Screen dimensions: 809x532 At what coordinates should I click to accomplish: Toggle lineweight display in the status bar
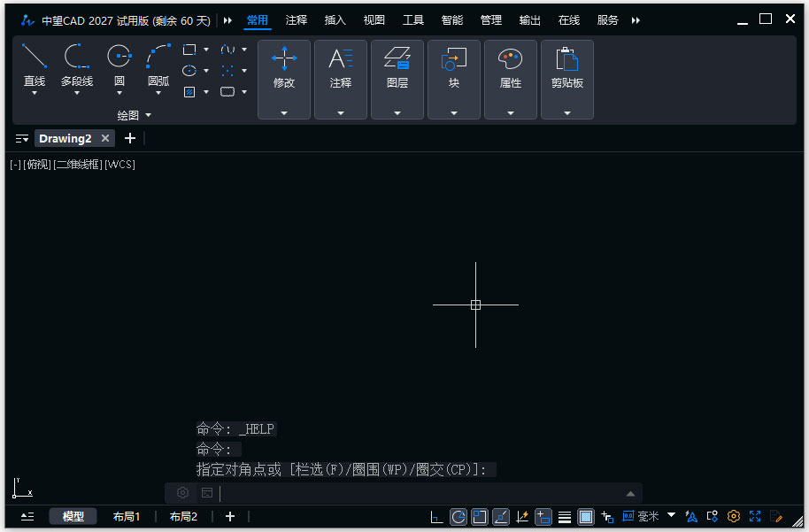click(x=565, y=516)
